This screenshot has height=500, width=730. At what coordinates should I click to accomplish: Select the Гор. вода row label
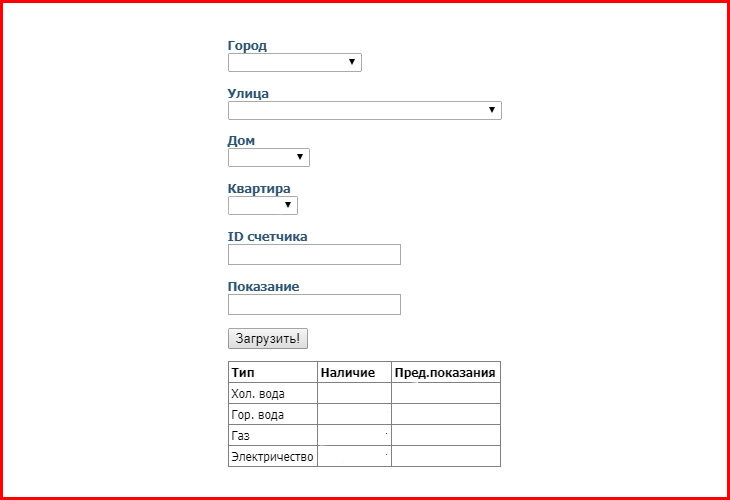tap(257, 415)
